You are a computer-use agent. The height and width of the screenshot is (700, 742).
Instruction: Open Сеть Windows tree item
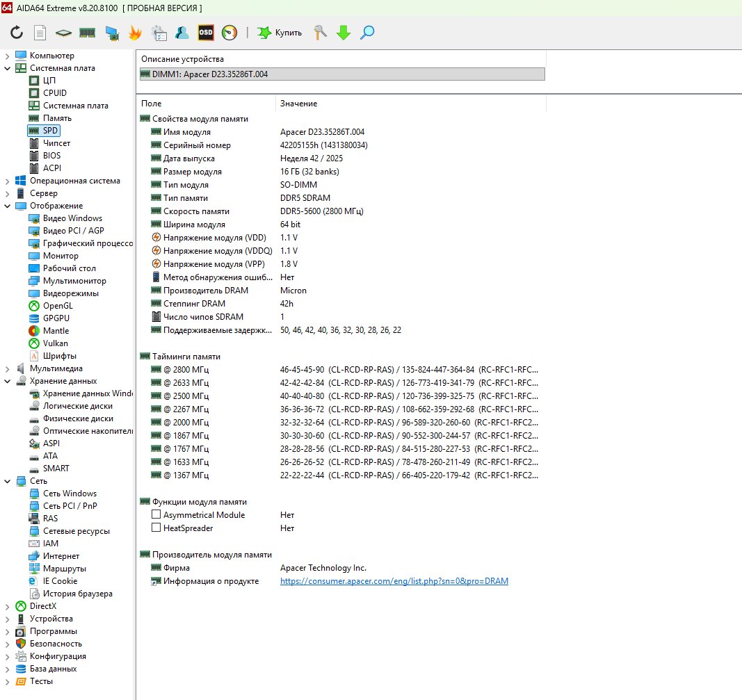tap(70, 494)
